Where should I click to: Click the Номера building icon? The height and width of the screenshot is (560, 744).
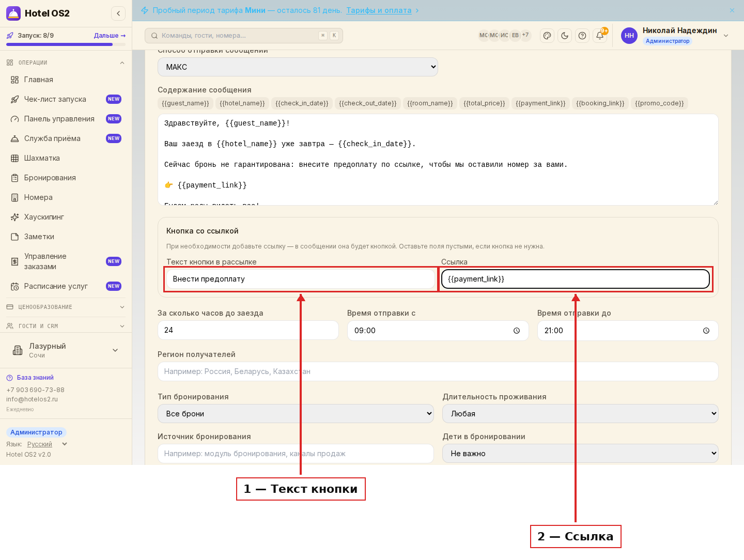pos(15,197)
